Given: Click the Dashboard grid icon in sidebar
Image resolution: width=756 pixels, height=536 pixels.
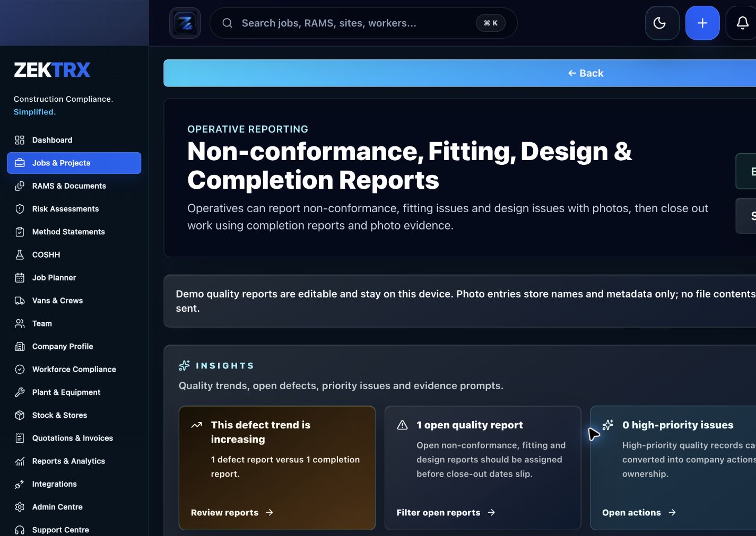Looking at the screenshot, I should tap(20, 140).
